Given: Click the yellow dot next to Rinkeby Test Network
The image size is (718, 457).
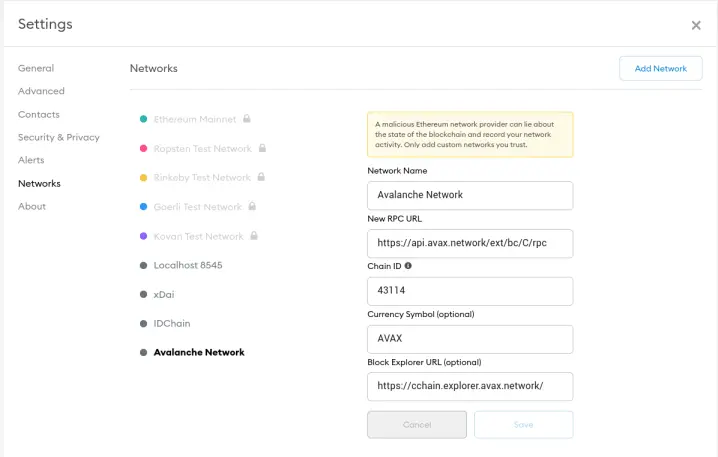Looking at the screenshot, I should tap(143, 178).
